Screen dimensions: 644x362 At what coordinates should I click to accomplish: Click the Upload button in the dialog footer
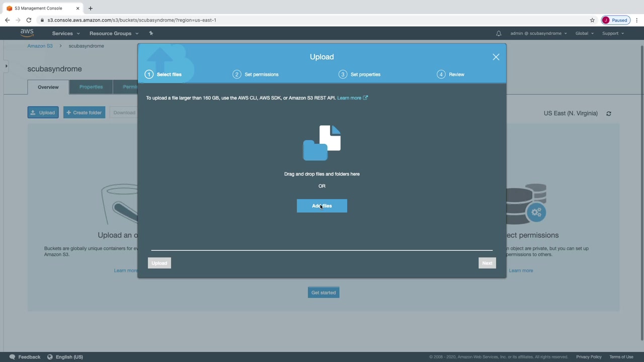click(159, 263)
